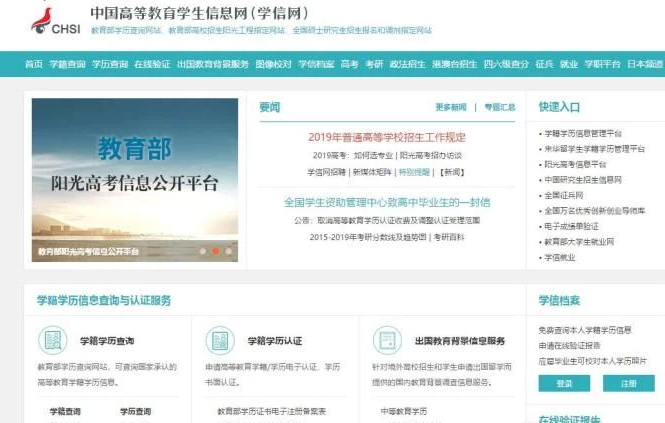Open 学信网招聘 link
Screen dimensions: 665x423
327,172
